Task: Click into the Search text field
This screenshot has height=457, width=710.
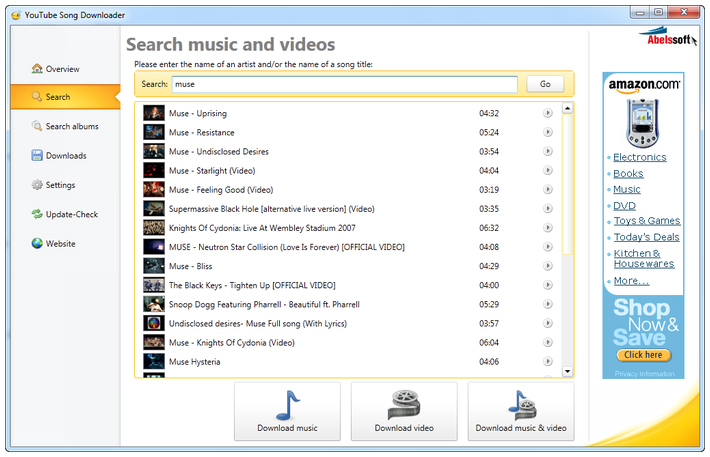Action: 344,85
